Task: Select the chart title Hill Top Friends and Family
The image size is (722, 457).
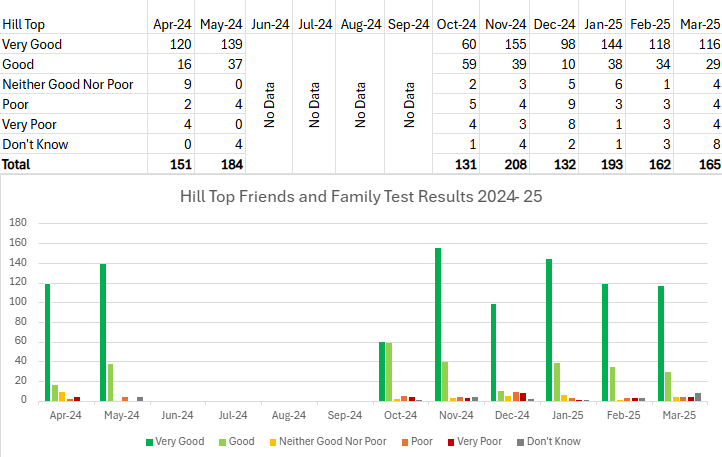Action: click(361, 197)
